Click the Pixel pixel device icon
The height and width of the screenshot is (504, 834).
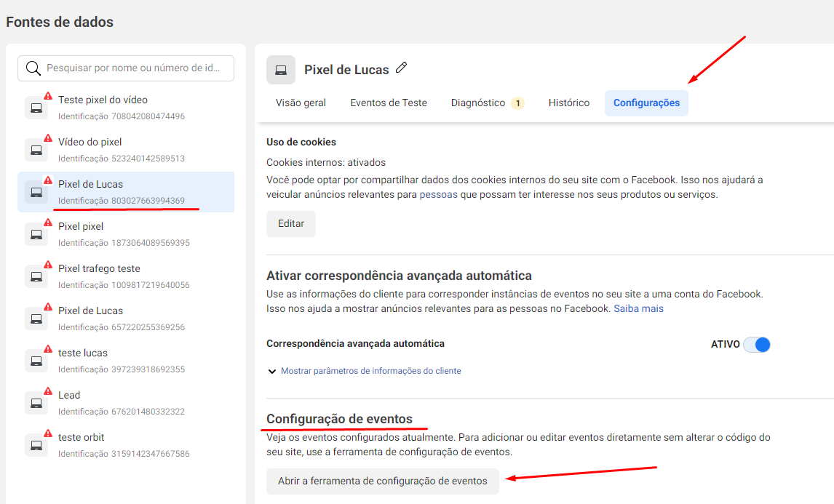(36, 234)
